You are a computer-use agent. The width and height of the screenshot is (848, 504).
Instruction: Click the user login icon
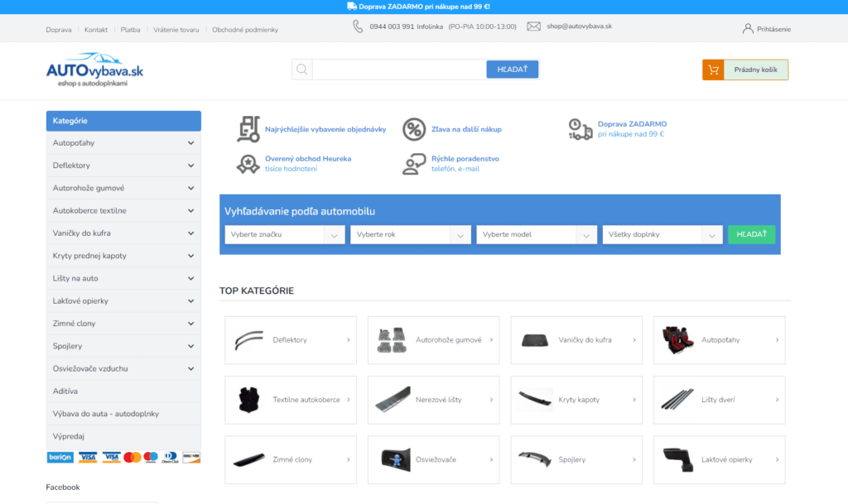click(x=748, y=29)
